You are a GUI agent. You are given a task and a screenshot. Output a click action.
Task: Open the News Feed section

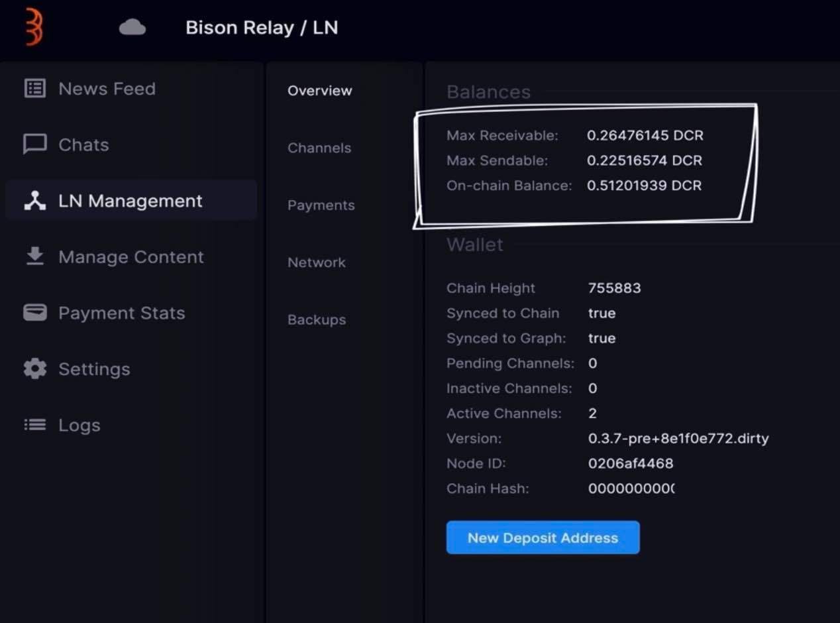pos(107,89)
